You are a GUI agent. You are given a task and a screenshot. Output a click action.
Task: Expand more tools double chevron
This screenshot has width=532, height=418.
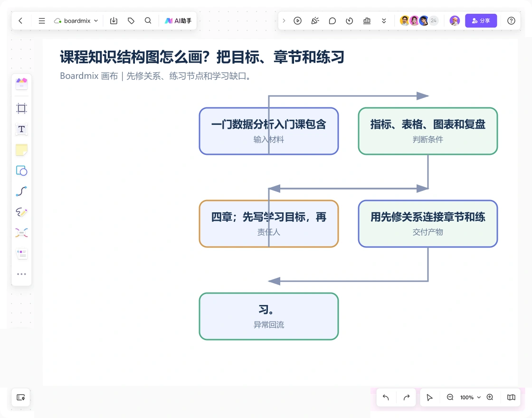384,21
